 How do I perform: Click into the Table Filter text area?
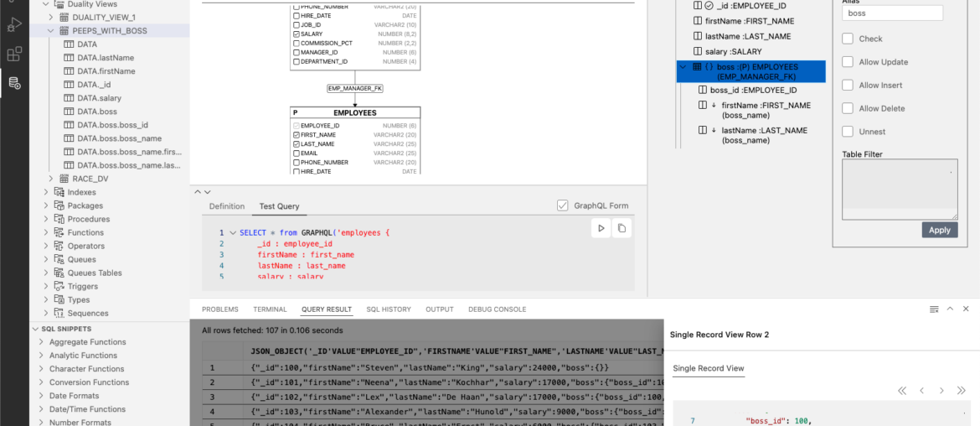(x=900, y=190)
